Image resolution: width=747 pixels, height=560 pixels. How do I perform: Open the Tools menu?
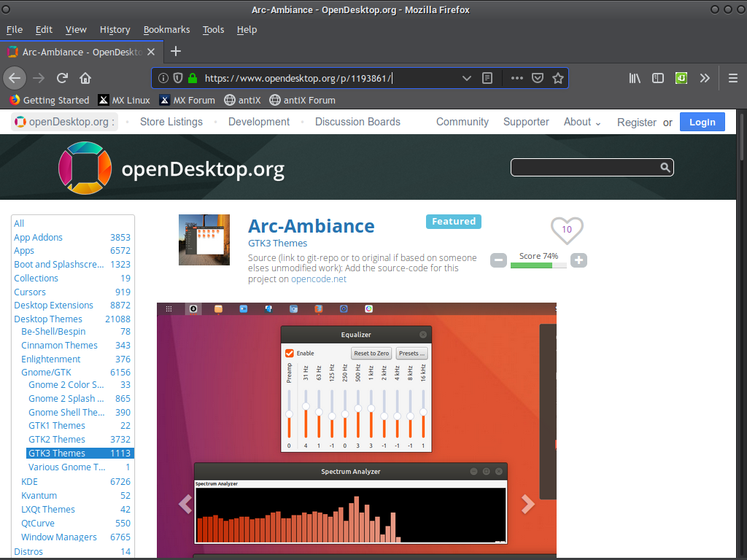213,29
